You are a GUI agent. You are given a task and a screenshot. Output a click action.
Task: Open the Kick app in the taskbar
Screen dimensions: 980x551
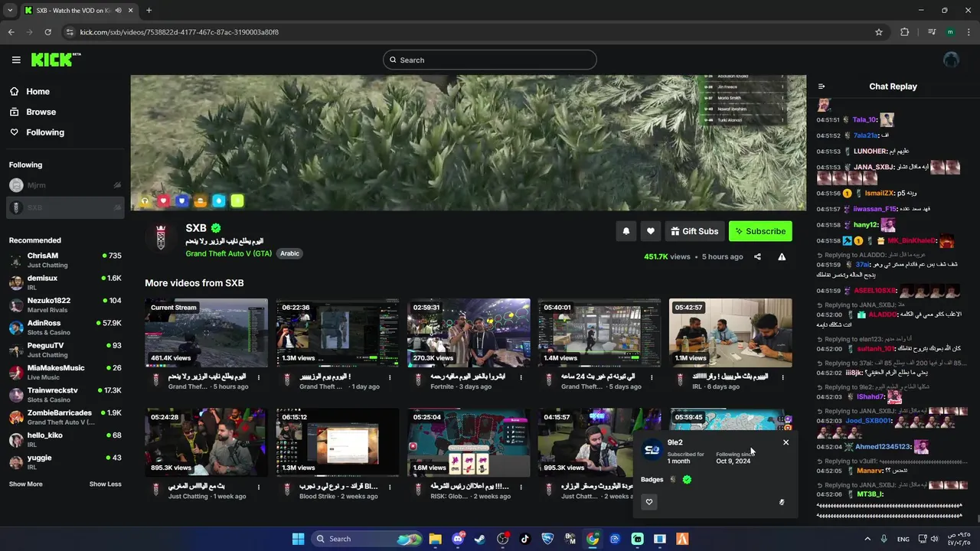[x=637, y=539]
